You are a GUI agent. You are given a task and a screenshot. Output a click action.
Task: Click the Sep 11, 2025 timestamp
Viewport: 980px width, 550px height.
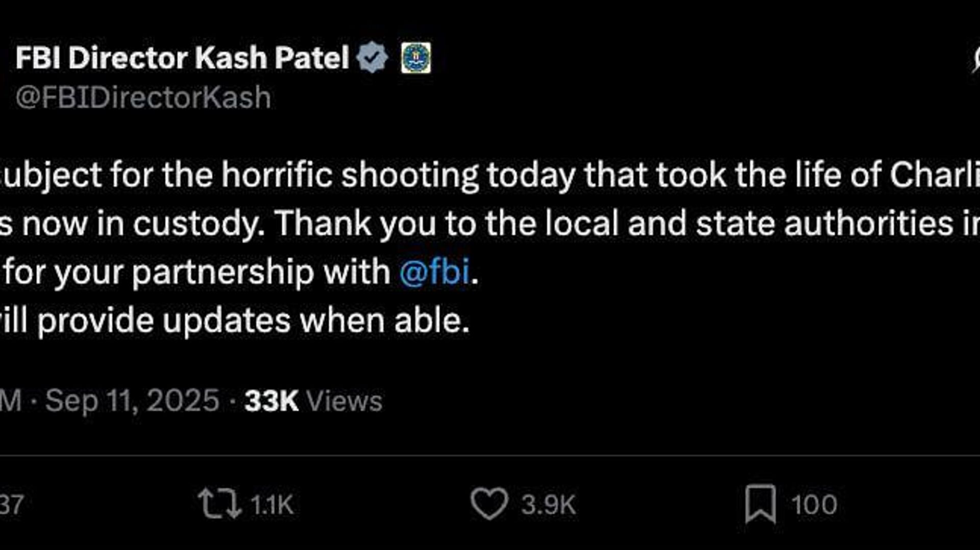[132, 400]
